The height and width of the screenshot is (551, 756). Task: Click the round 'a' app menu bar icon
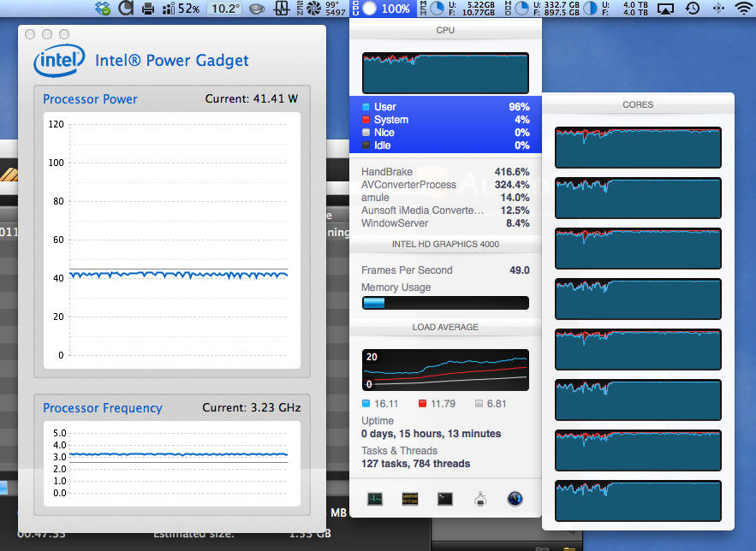pyautogui.click(x=126, y=9)
